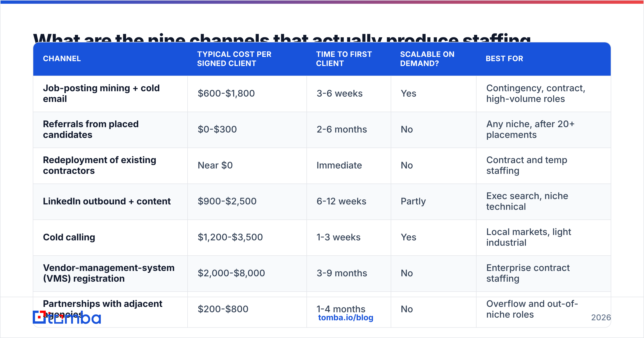The height and width of the screenshot is (338, 644).
Task: Click the tomba logo
Action: pos(67,317)
